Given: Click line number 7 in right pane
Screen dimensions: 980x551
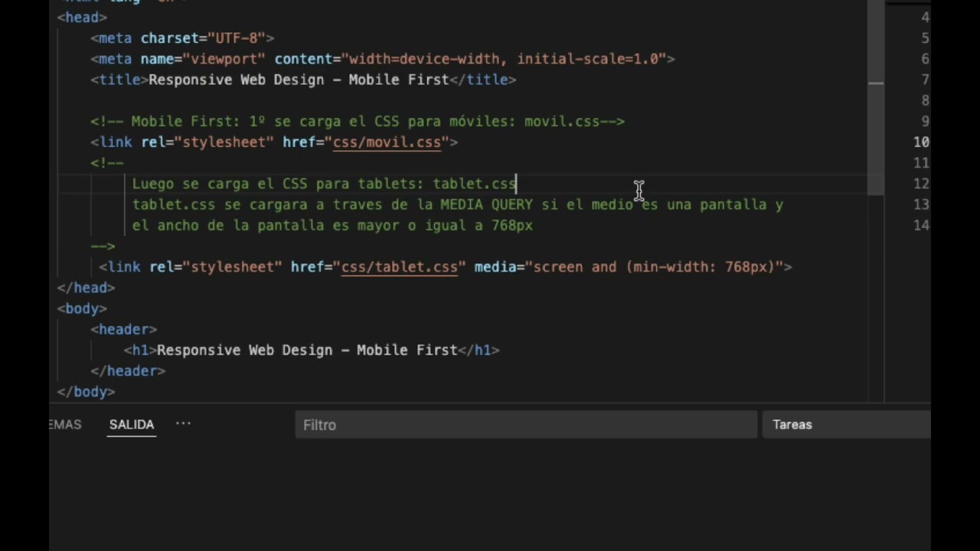Looking at the screenshot, I should [x=926, y=80].
